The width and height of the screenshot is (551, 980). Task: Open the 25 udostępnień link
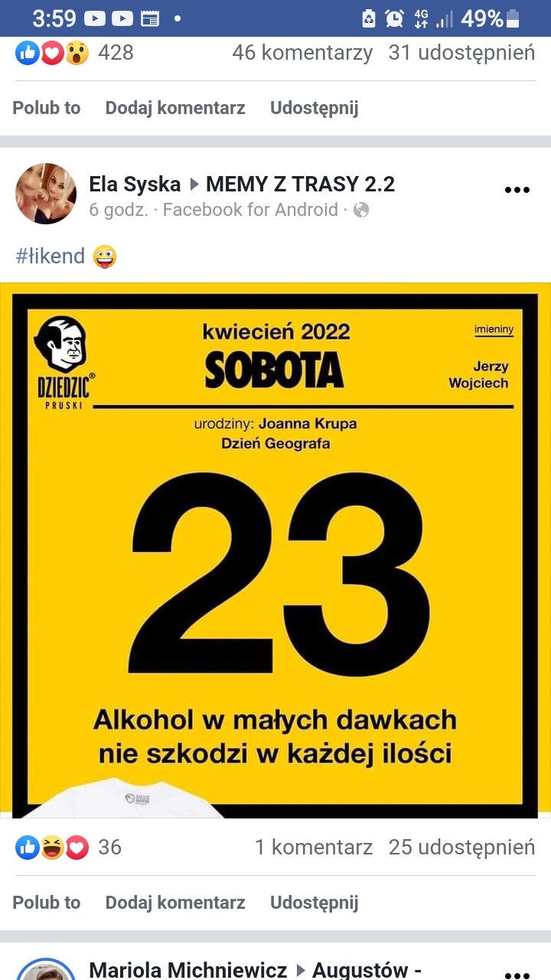pyautogui.click(x=461, y=848)
